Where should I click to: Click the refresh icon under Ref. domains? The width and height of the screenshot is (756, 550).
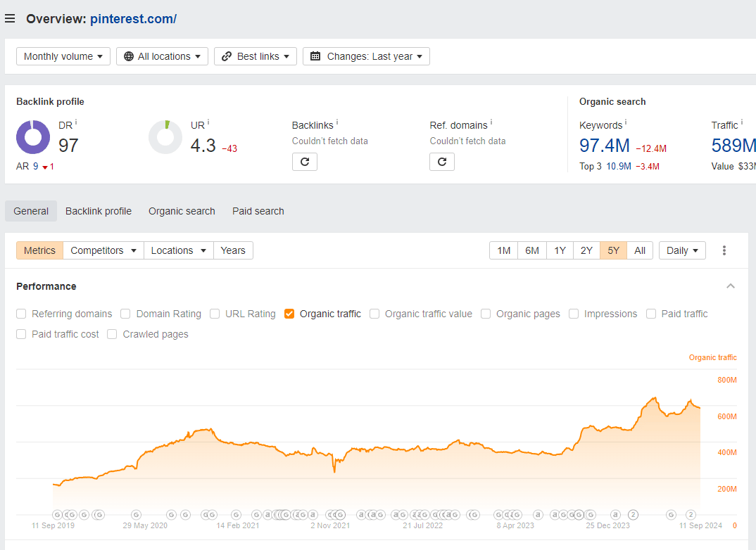coord(442,162)
